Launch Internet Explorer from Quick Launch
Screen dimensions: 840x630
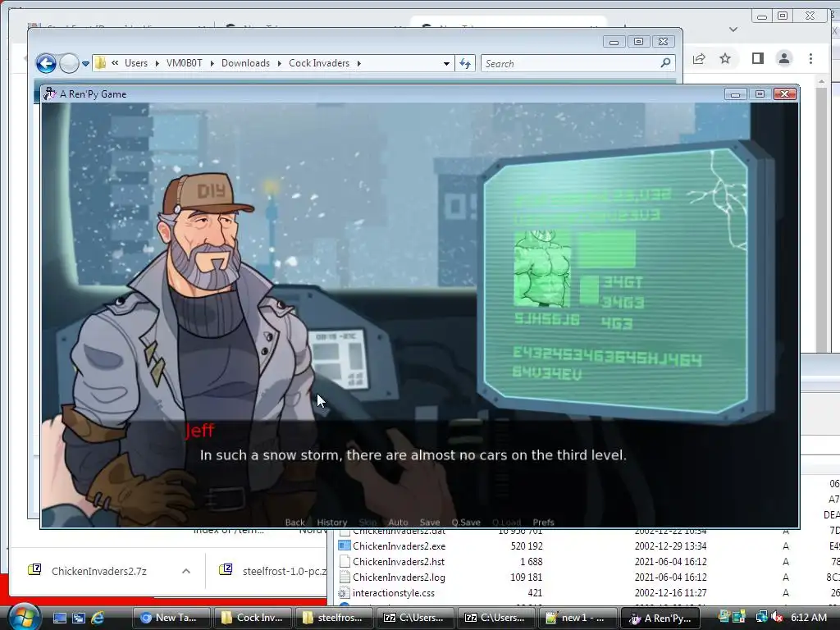98,618
